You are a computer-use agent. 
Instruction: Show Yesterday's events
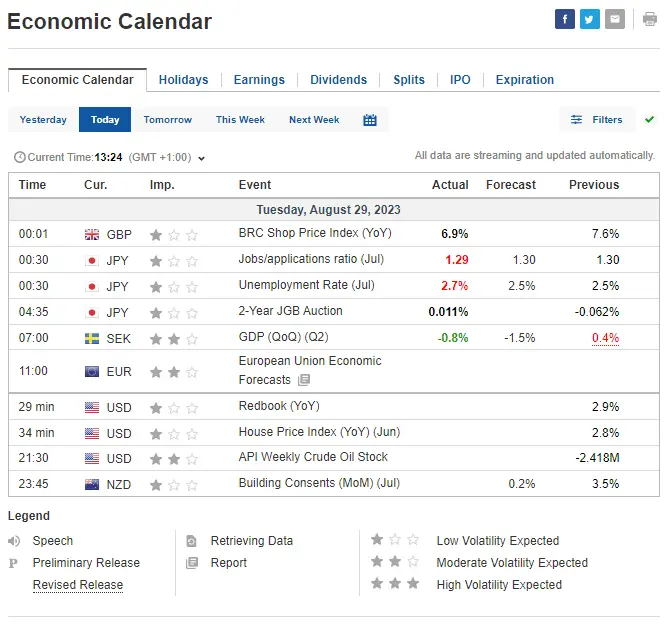(x=43, y=120)
